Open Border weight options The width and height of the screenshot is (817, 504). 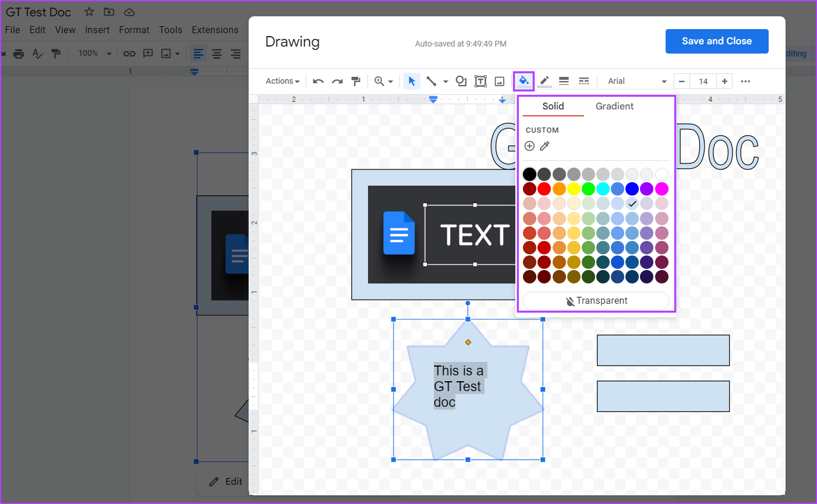[564, 81]
